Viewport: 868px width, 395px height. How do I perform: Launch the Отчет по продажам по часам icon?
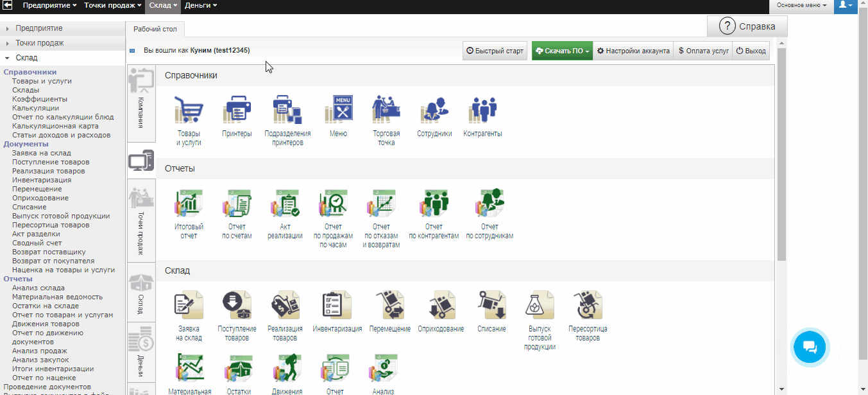(x=333, y=204)
